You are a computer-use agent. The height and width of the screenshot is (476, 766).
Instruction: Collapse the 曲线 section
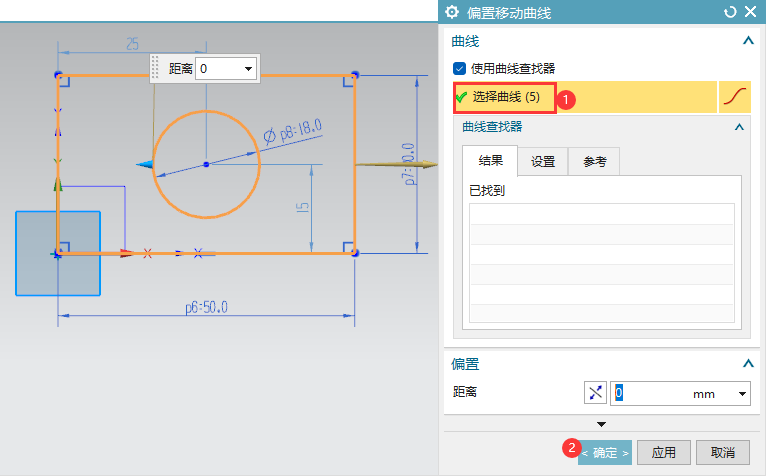[747, 41]
